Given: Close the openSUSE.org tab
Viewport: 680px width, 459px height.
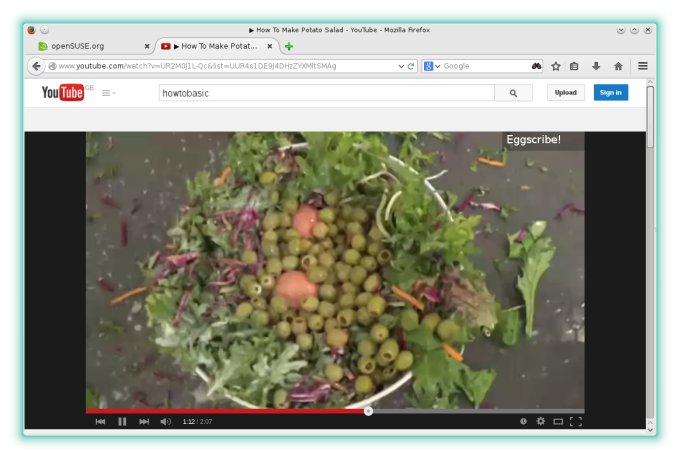Looking at the screenshot, I should click(147, 46).
